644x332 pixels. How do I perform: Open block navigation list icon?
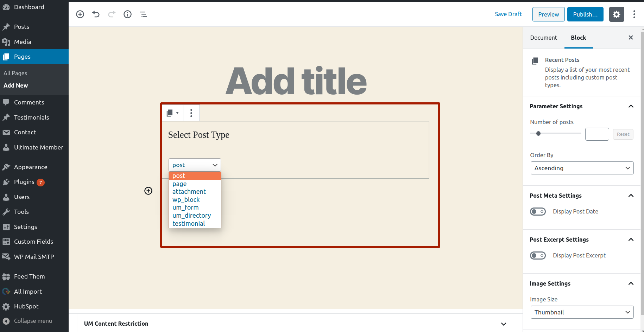(x=143, y=14)
